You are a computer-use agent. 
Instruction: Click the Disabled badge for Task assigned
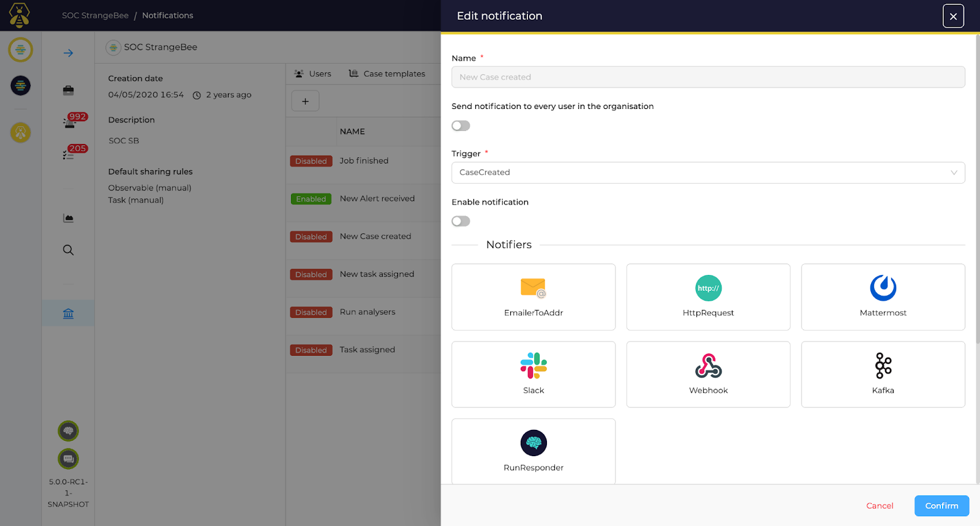point(311,350)
